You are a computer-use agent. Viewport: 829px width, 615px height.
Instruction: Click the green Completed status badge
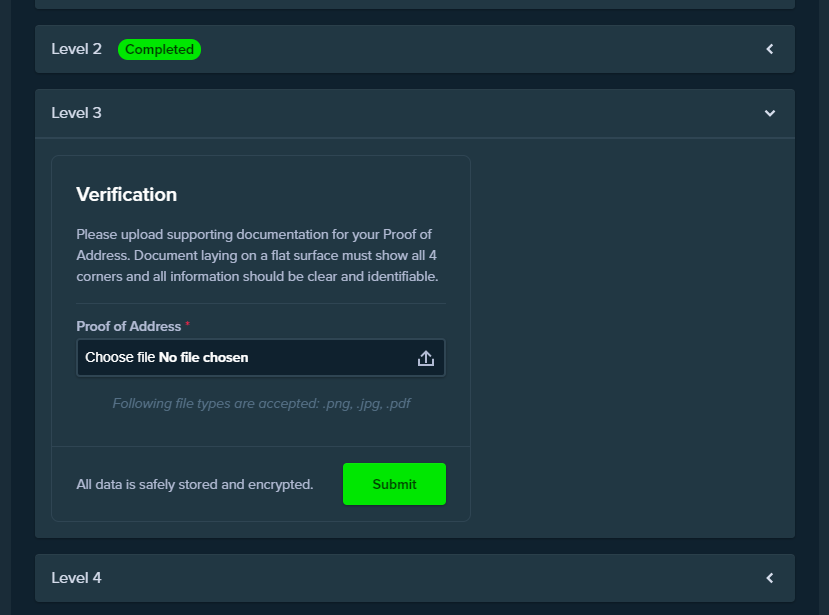point(159,49)
